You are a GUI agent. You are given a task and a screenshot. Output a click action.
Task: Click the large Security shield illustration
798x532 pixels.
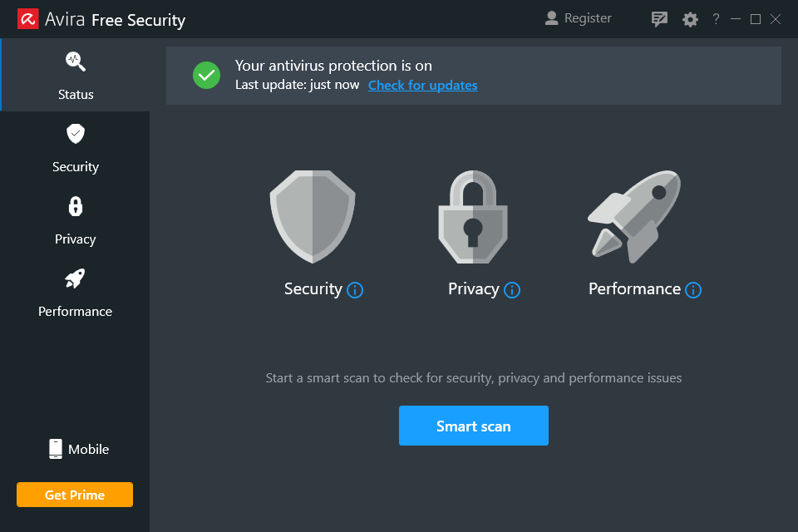pyautogui.click(x=312, y=218)
